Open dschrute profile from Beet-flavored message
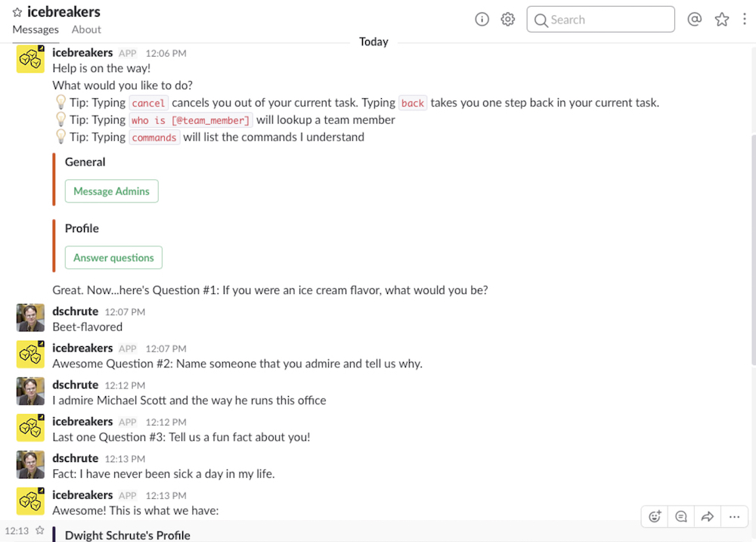The image size is (756, 542). point(75,311)
